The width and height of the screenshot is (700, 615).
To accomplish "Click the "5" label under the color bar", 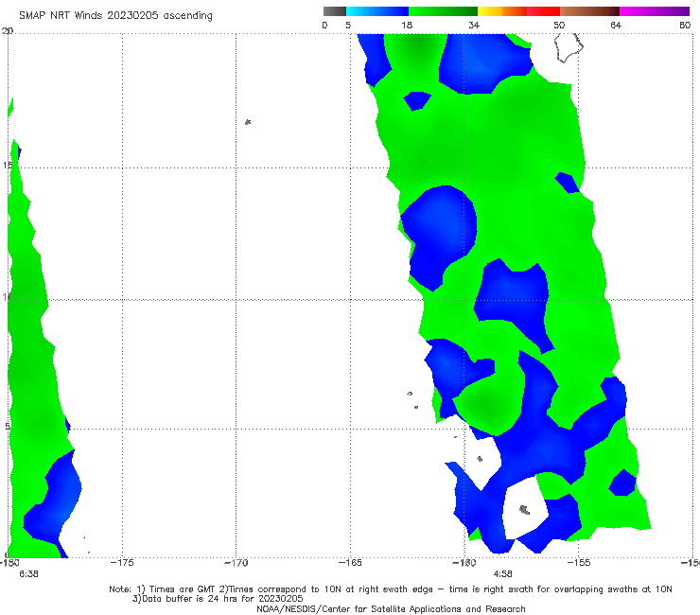I will click(x=348, y=26).
